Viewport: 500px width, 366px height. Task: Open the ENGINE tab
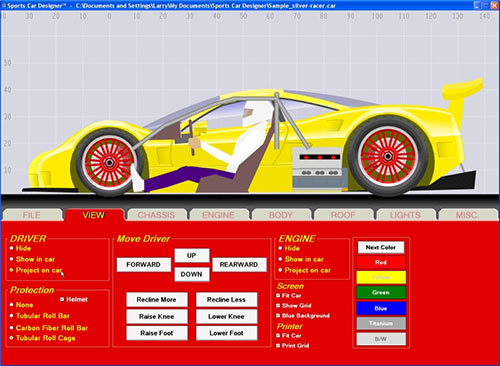click(x=219, y=215)
